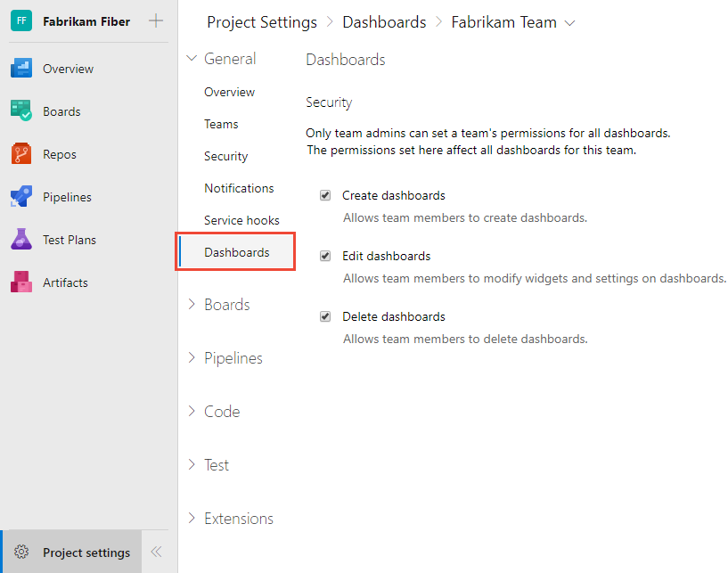Screen dimensions: 728x573
Task: Click the Fabrikam Fiber FF project icon
Action: (21, 20)
